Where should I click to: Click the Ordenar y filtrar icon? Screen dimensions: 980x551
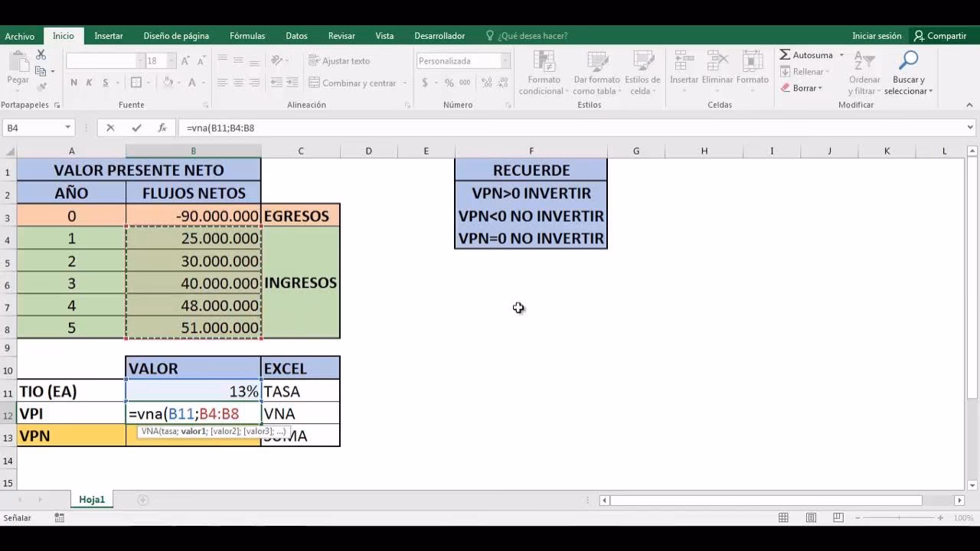(x=864, y=73)
